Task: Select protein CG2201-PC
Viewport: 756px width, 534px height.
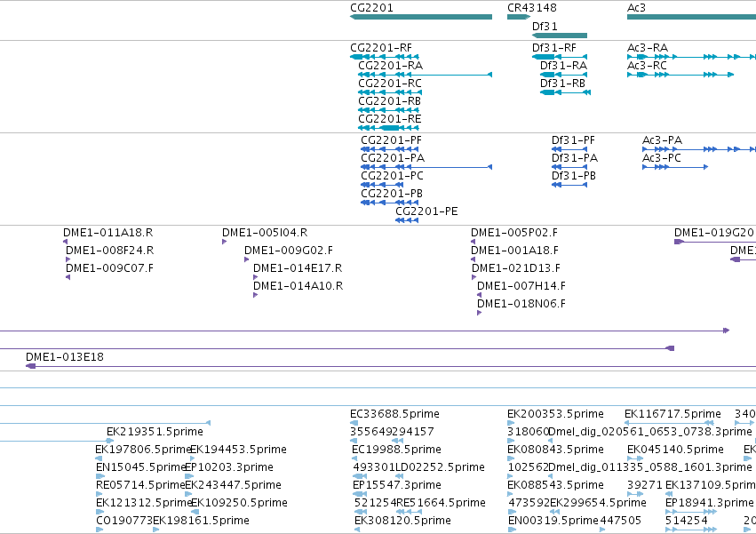Action: pyautogui.click(x=381, y=185)
